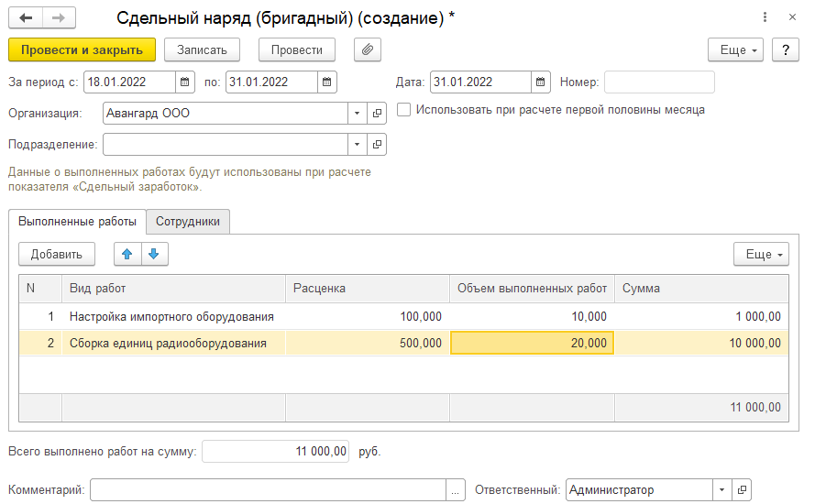Open calendar for period end date
The height and width of the screenshot is (504, 815).
[327, 82]
